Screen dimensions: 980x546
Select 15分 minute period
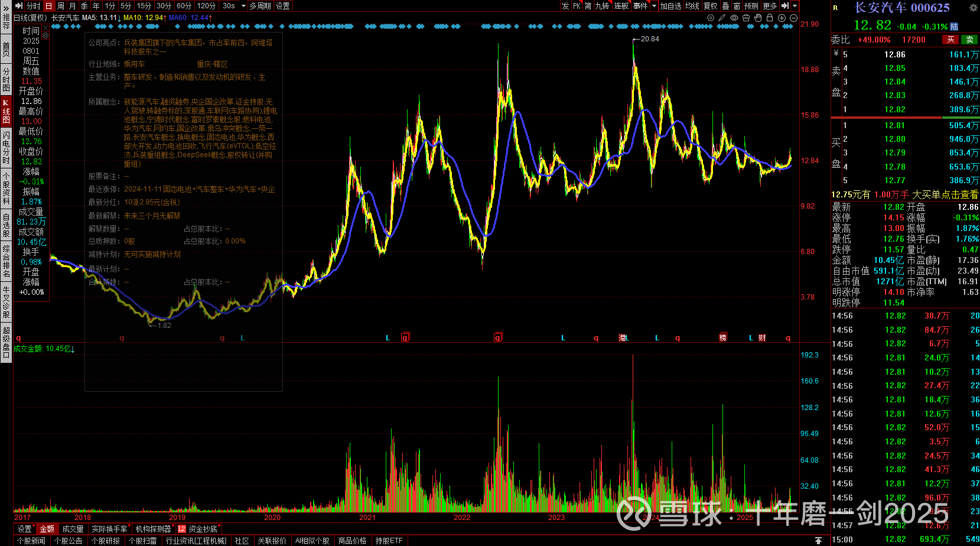click(x=144, y=6)
